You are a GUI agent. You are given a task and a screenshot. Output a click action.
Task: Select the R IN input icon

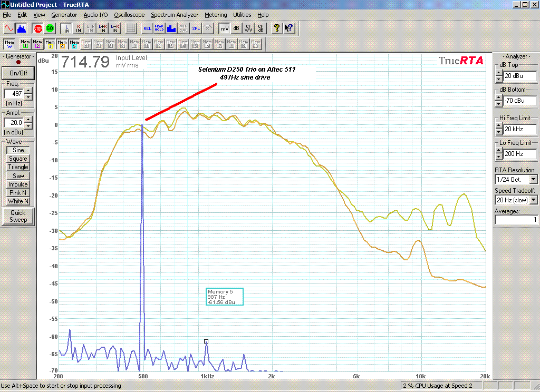pos(79,28)
